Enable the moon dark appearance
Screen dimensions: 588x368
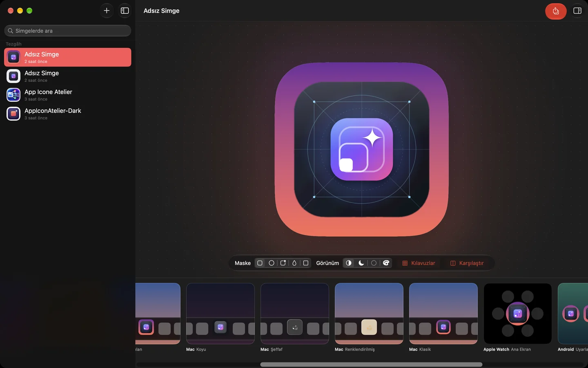(361, 263)
